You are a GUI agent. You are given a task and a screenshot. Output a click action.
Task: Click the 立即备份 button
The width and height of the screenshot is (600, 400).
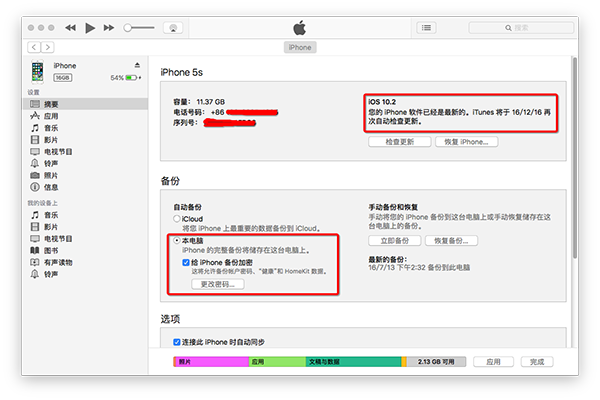coord(395,241)
